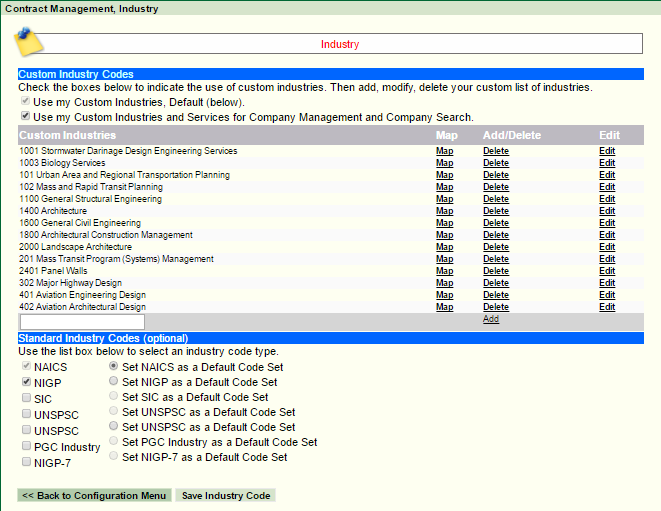Pick Set NIGP-7 as a Default Code Set

click(114, 457)
